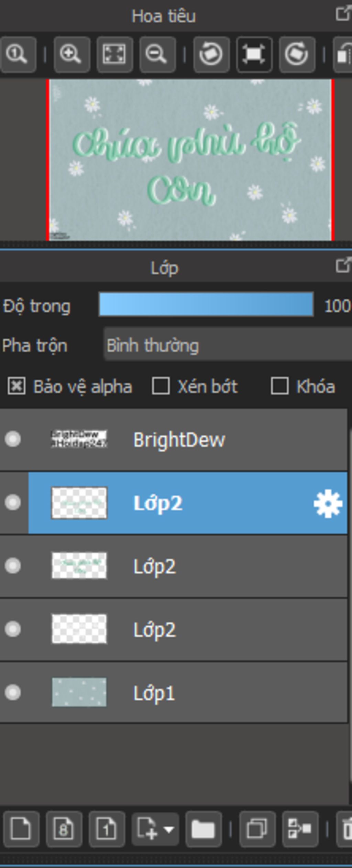Enable the Khóa lock checkbox
352x868 pixels.
[279, 386]
